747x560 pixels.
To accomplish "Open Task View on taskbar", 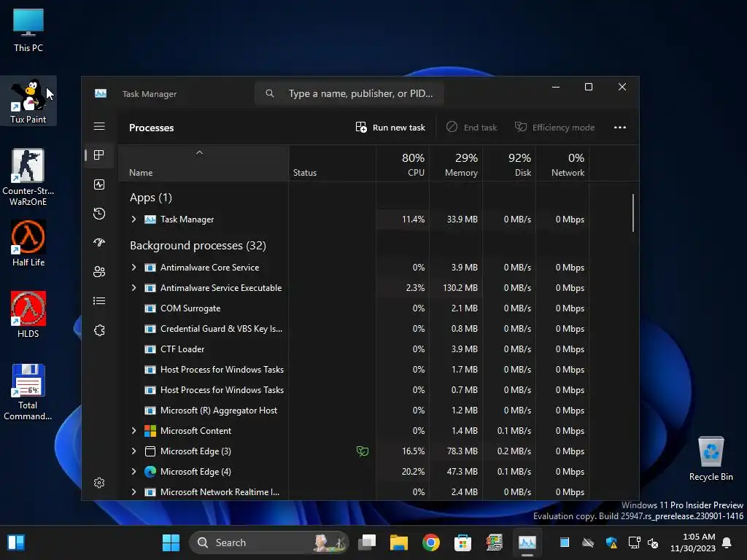I will pyautogui.click(x=367, y=542).
